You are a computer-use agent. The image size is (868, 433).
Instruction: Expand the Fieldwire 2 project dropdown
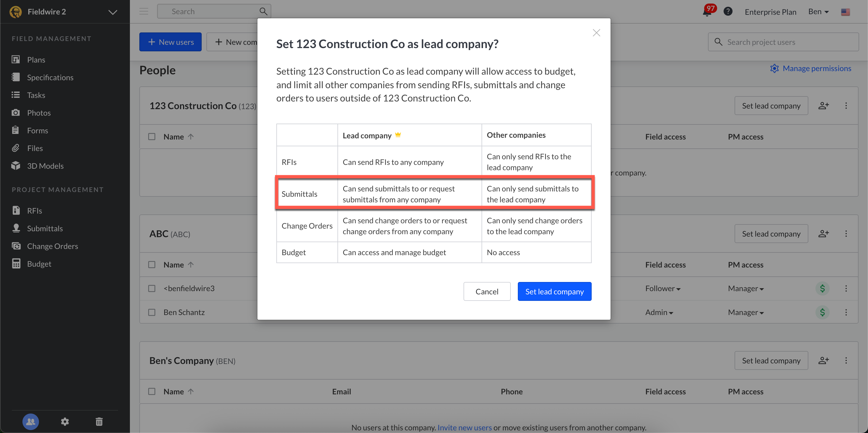coord(112,12)
